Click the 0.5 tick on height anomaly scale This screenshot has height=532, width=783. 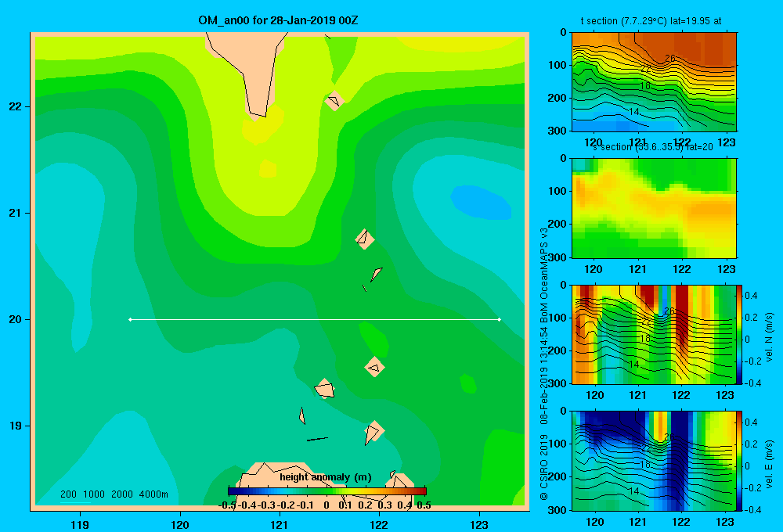coord(424,505)
